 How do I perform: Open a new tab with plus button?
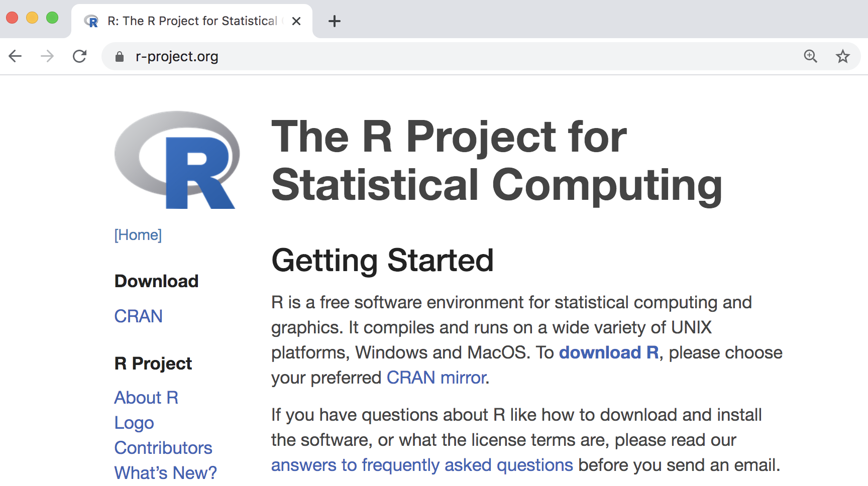(x=335, y=21)
